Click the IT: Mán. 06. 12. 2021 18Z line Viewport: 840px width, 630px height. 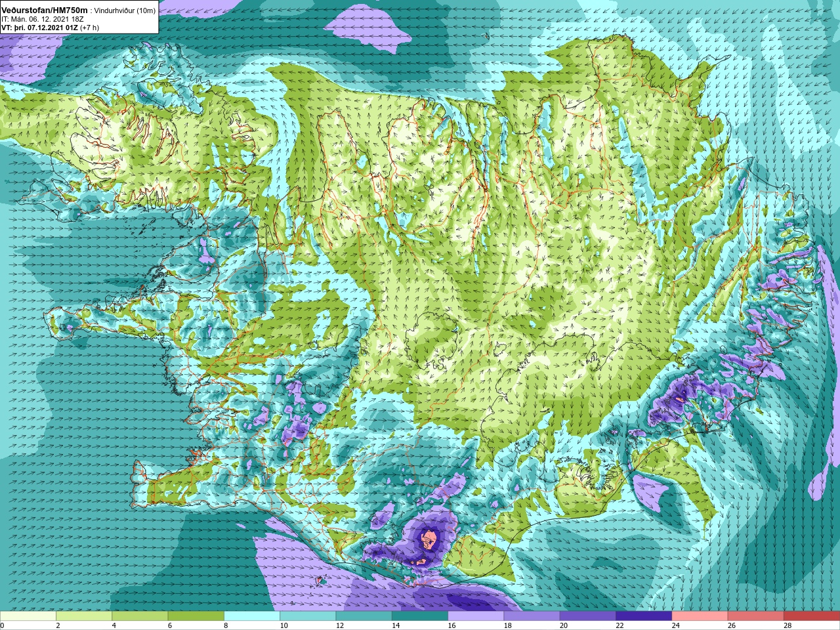tap(43, 19)
